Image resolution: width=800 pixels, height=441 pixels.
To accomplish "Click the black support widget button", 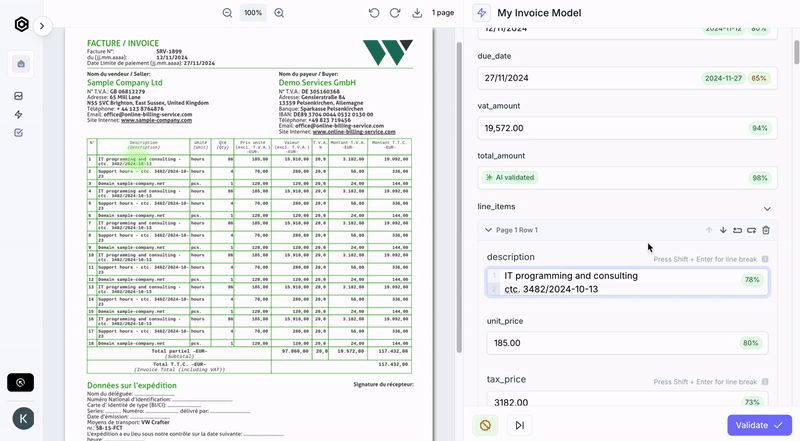I will (x=20, y=382).
